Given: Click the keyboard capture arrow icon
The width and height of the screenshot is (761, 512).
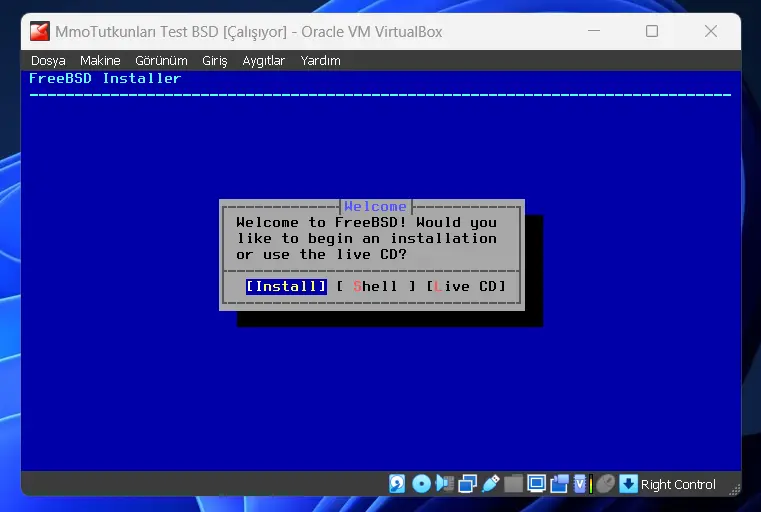Looking at the screenshot, I should (x=629, y=484).
